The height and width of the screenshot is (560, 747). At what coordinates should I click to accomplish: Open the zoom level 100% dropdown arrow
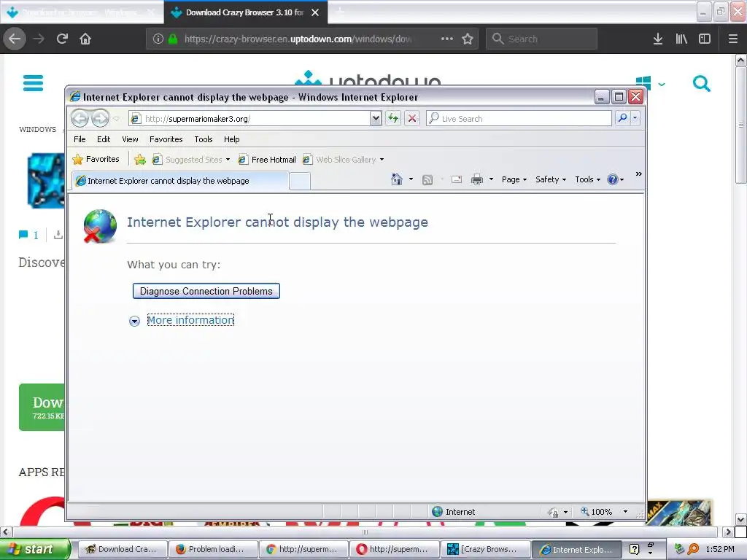coord(625,512)
